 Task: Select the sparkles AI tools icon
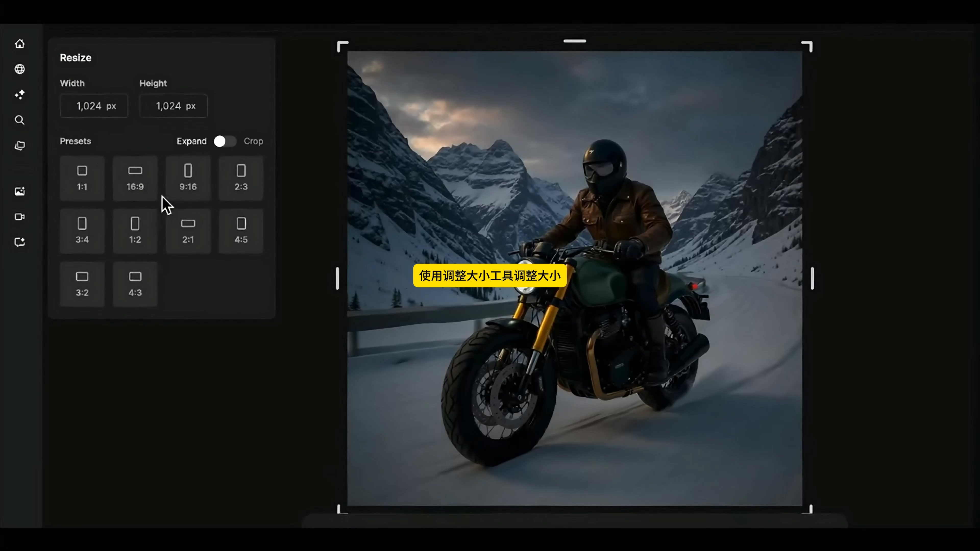(20, 94)
